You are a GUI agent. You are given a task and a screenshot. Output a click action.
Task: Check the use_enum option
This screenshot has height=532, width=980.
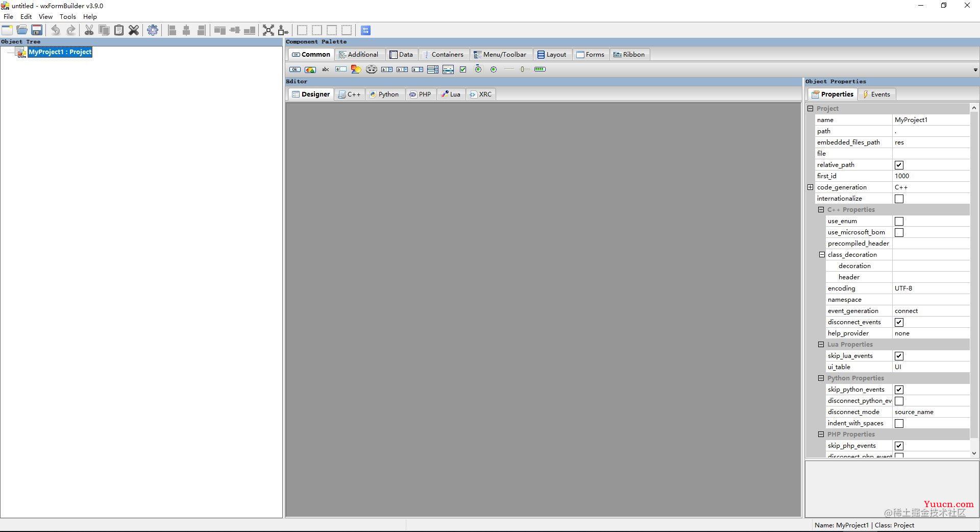899,221
